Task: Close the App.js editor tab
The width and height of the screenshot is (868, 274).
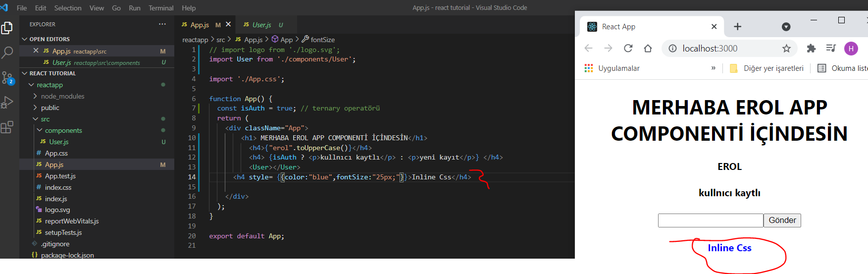Action: click(x=228, y=24)
